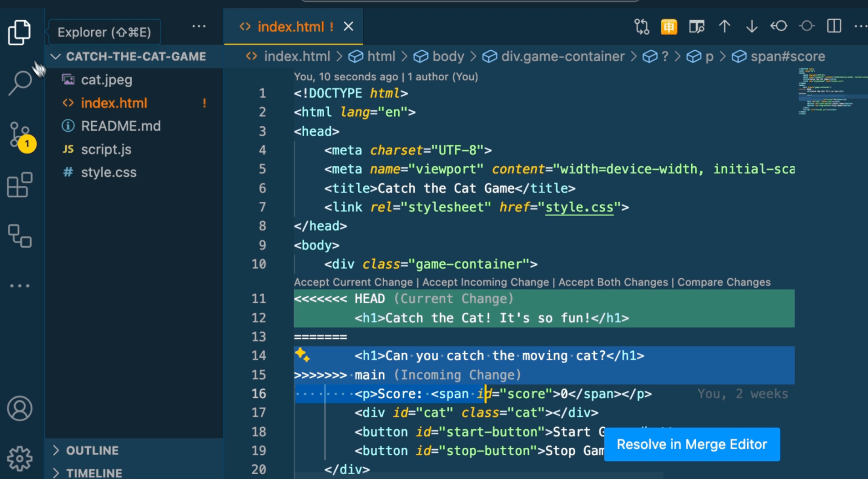Close the index.html tab
868x479 pixels.
coord(349,27)
